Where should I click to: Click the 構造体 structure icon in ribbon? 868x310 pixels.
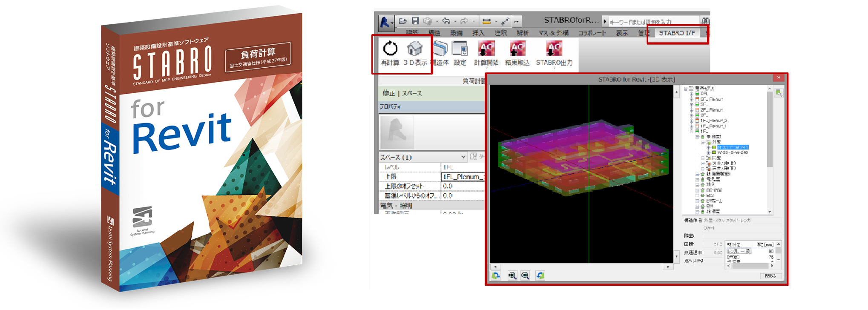440,49
